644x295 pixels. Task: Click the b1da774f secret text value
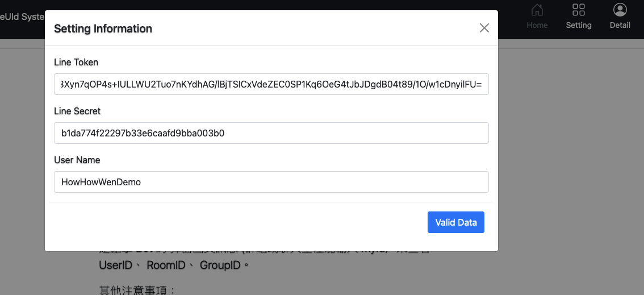click(x=143, y=133)
